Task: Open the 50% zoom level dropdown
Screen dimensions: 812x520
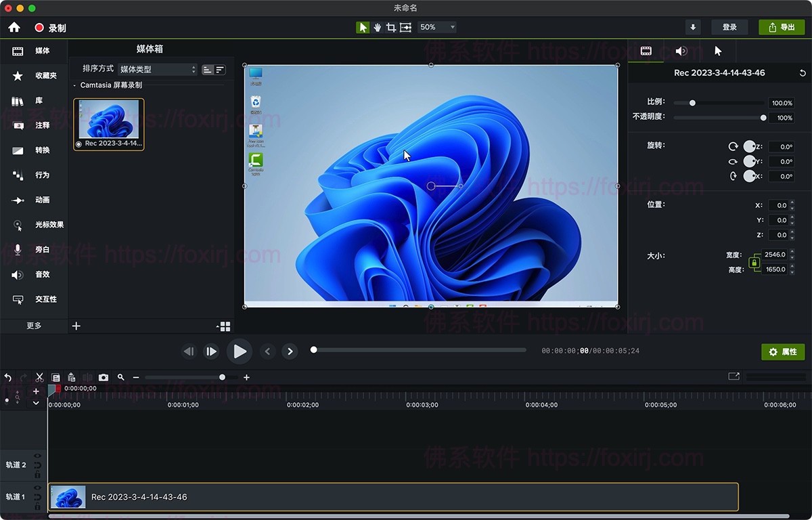Action: point(436,27)
